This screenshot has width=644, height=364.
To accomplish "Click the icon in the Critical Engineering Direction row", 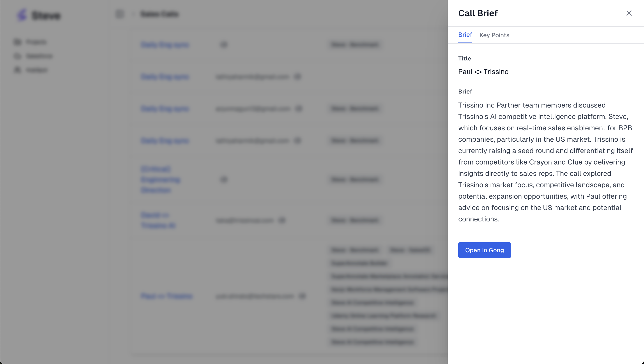I will pos(224,180).
